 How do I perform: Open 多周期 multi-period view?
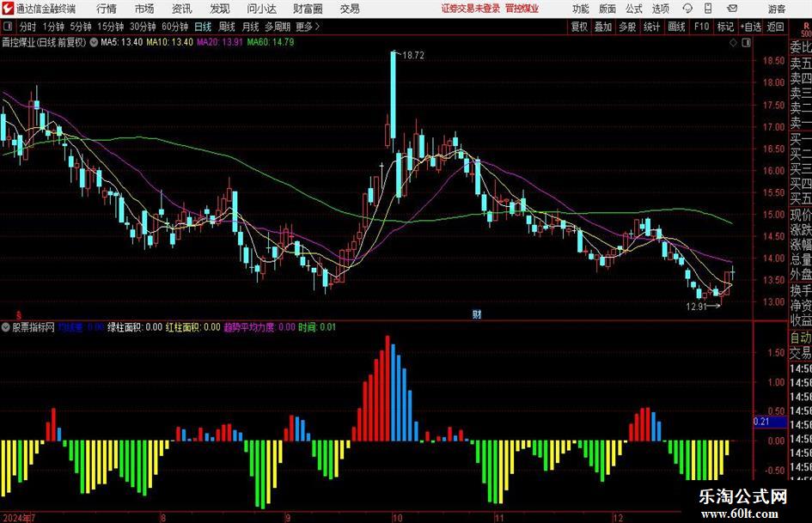pos(278,27)
